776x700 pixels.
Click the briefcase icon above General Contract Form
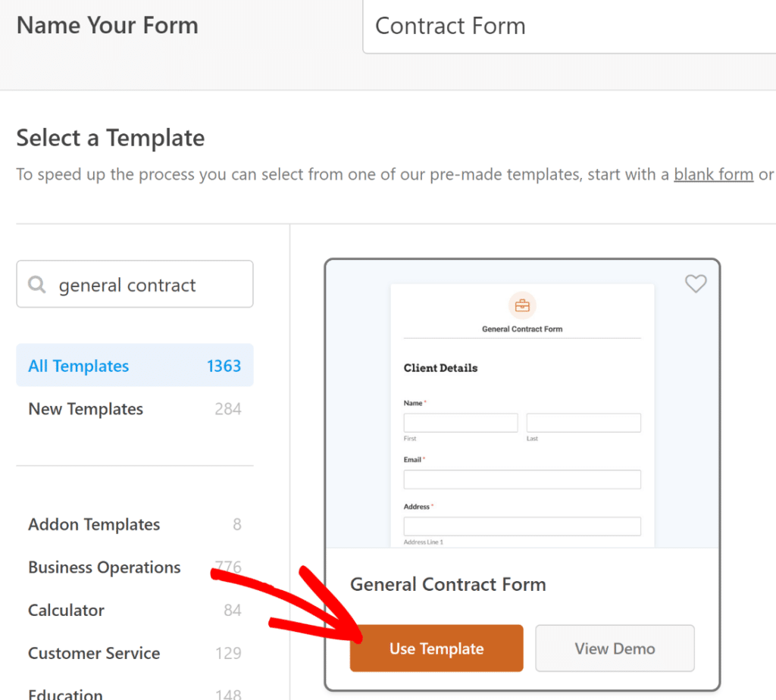pyautogui.click(x=522, y=305)
